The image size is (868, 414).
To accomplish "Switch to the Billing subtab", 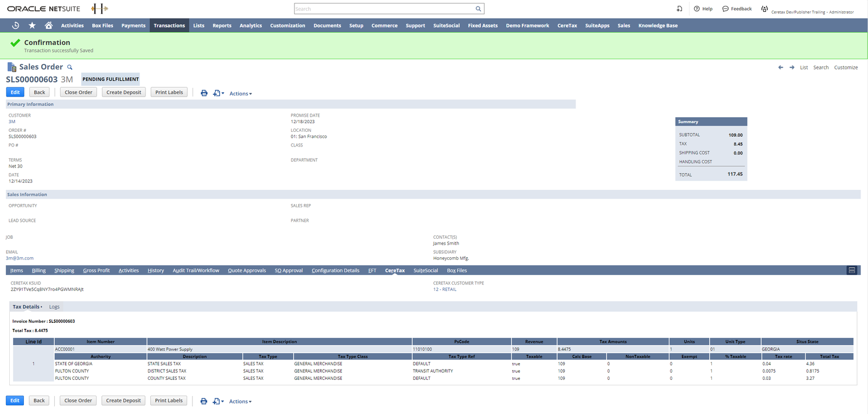I will pos(39,270).
